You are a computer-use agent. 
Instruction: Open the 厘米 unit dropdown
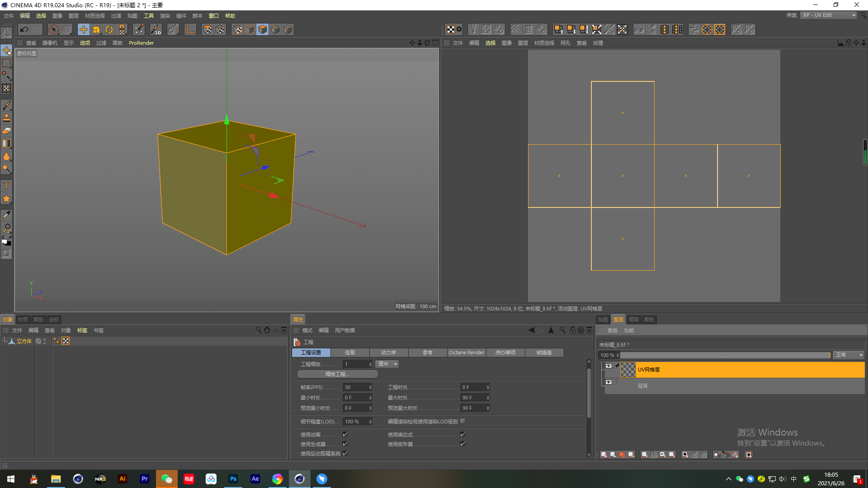(x=387, y=364)
